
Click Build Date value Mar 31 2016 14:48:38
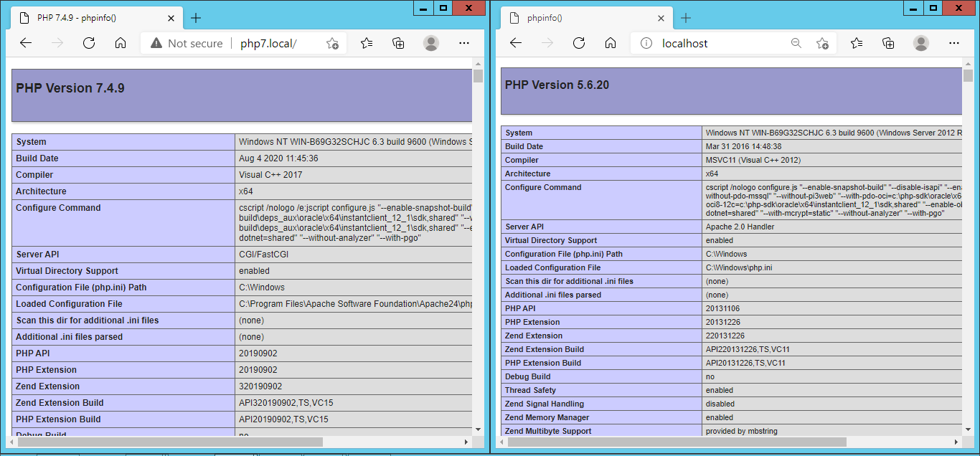click(x=742, y=146)
